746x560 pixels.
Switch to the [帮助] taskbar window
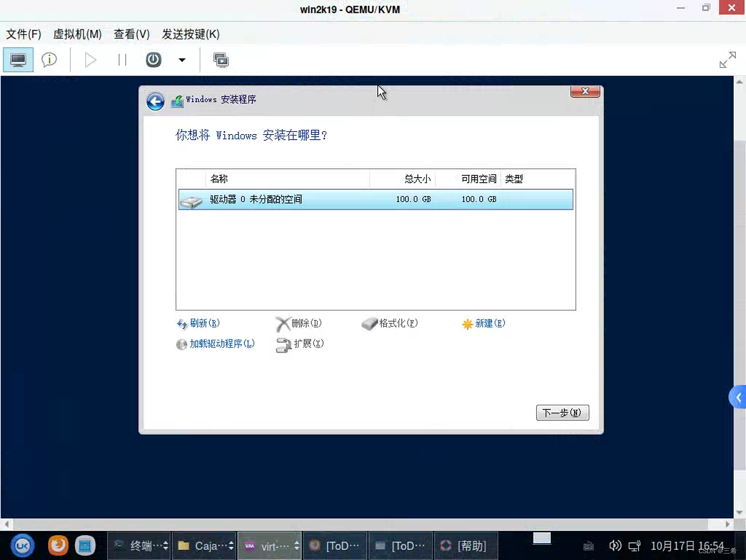(x=466, y=545)
